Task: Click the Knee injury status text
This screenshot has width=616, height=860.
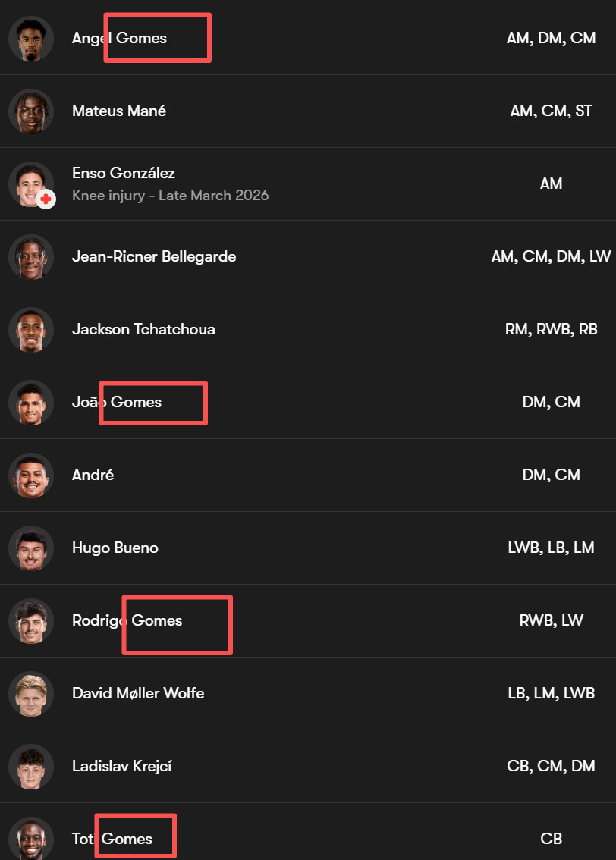Action: coord(170,195)
